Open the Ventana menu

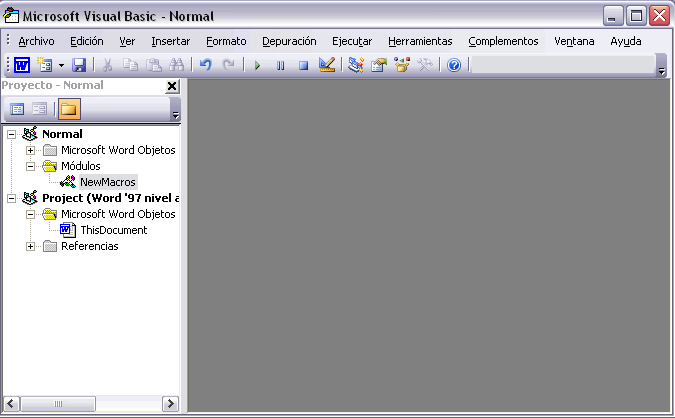[574, 41]
